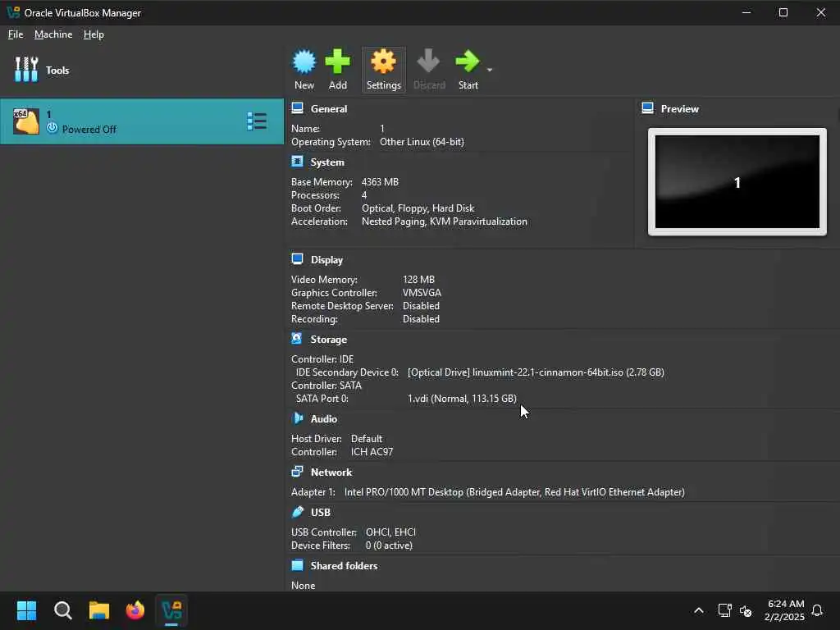Open the Tools icon in the left panel

click(25, 70)
